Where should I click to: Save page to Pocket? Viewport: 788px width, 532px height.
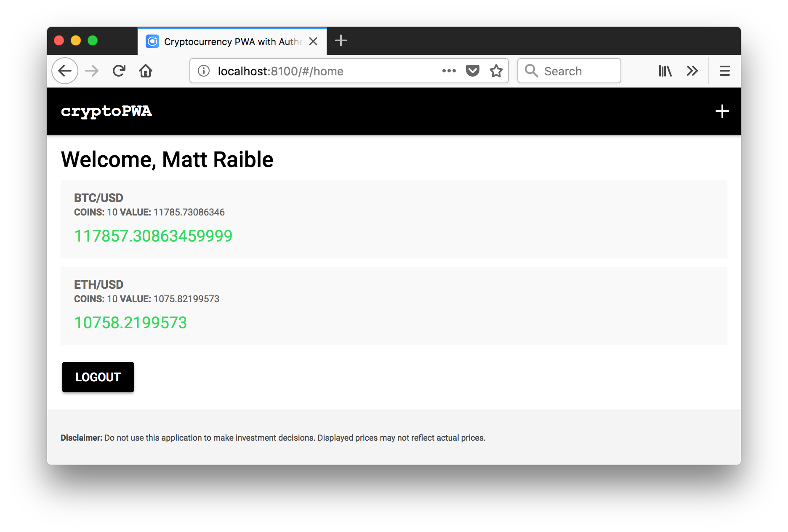pos(473,71)
